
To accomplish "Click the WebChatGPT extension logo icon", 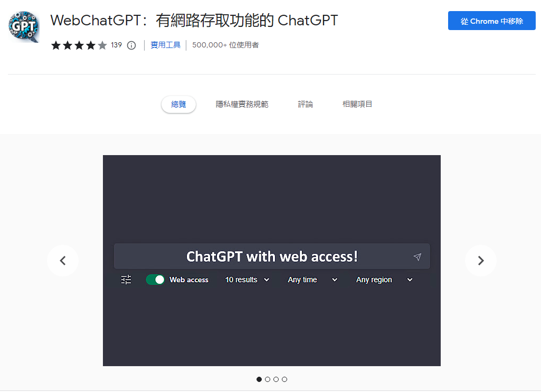I will coord(23,26).
